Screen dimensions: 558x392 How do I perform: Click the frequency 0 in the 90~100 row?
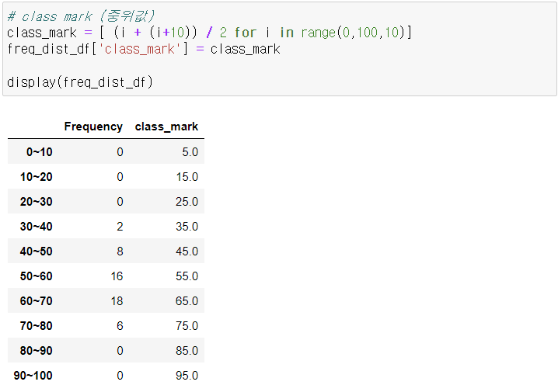click(120, 376)
